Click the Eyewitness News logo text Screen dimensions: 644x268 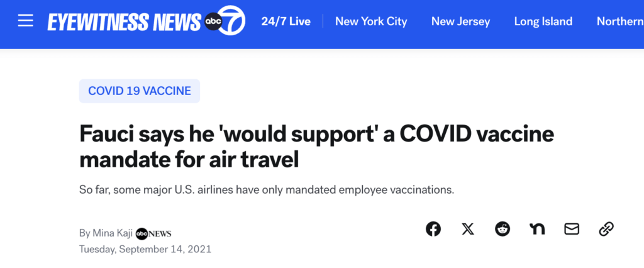124,22
